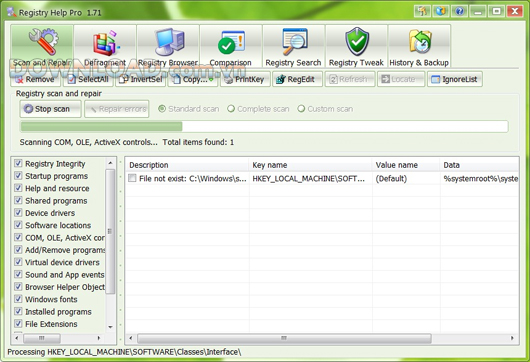
Task: Open the Scan and Repair section
Action: [x=42, y=46]
